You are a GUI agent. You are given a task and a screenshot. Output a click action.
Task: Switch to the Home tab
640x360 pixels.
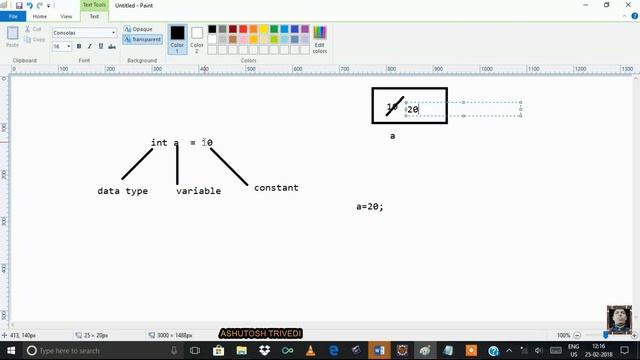(40, 16)
